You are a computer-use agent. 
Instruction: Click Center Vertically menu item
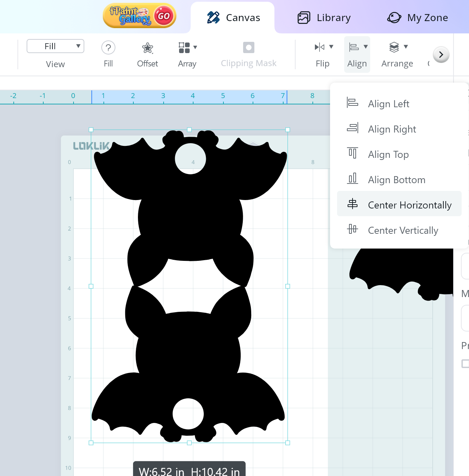click(x=403, y=230)
